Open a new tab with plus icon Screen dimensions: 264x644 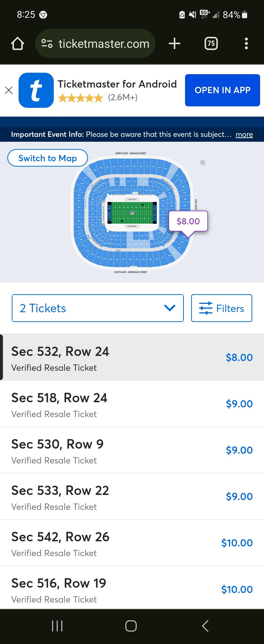coord(175,43)
